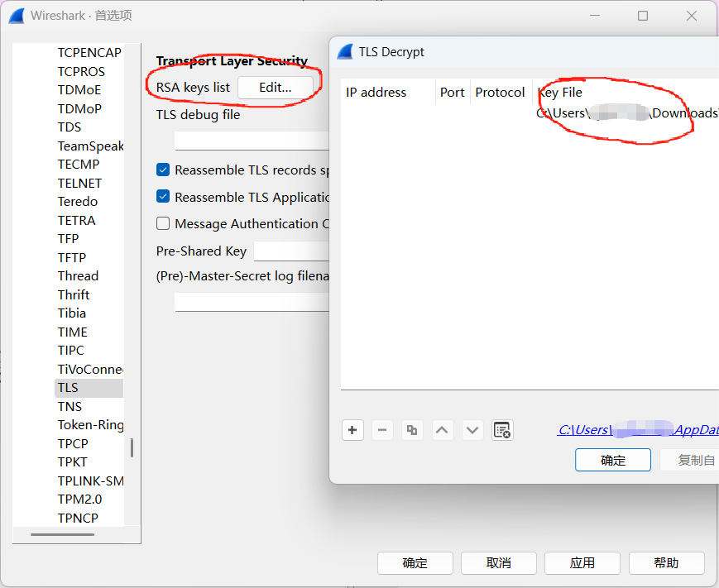719x588 pixels.
Task: Select Tibia in protocol list
Action: pyautogui.click(x=71, y=313)
